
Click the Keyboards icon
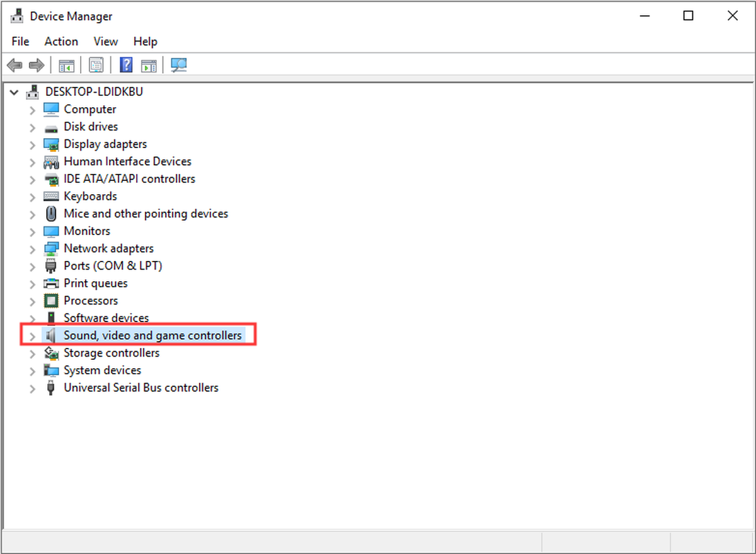51,197
